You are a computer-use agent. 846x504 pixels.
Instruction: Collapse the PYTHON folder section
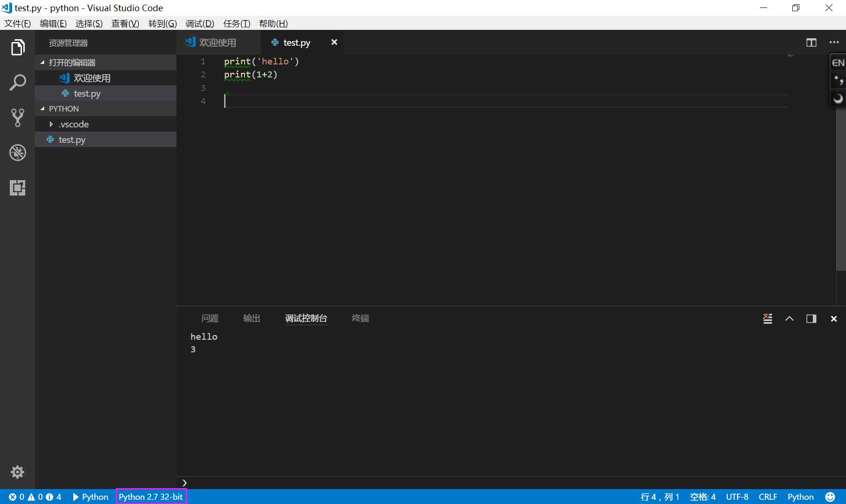pyautogui.click(x=106, y=109)
